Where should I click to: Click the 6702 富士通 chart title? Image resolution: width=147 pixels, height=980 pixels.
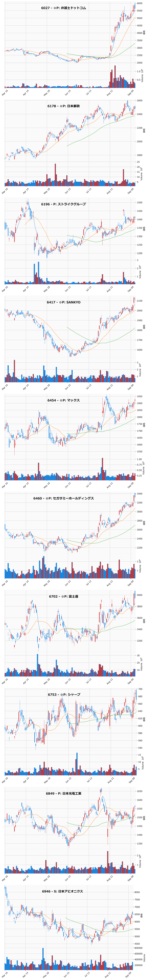tap(63, 596)
